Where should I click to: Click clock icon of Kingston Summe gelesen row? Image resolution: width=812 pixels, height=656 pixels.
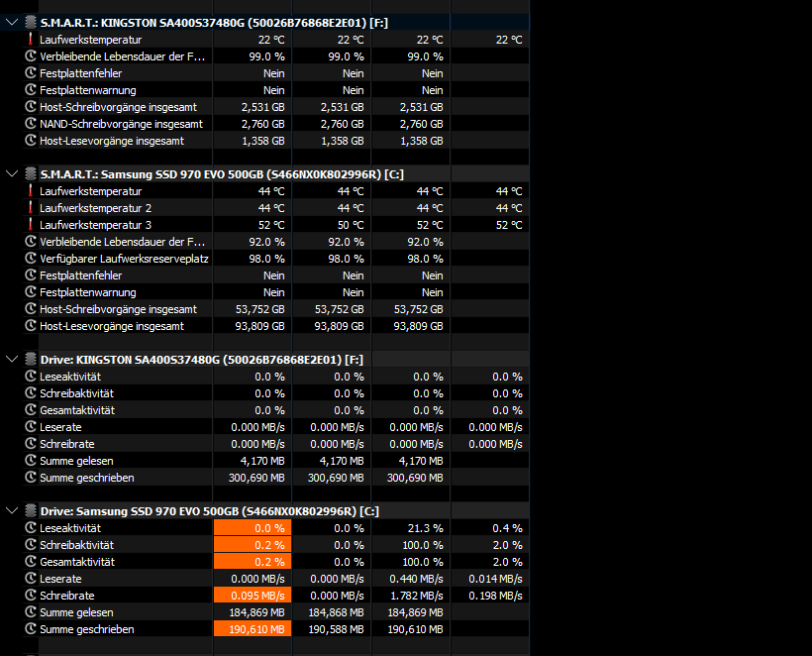pos(31,460)
